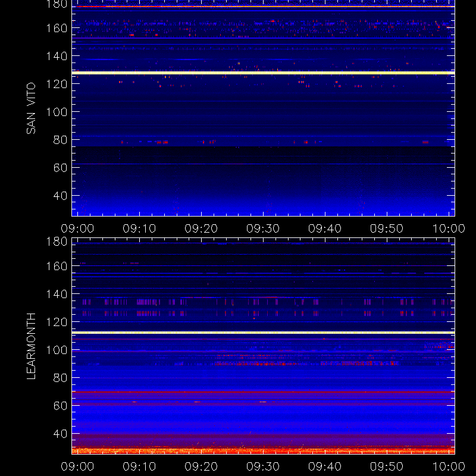This screenshot has width=476, height=476.
Task: Click the bright yellow band in the Learmonth spectrogram
Action: point(263,333)
